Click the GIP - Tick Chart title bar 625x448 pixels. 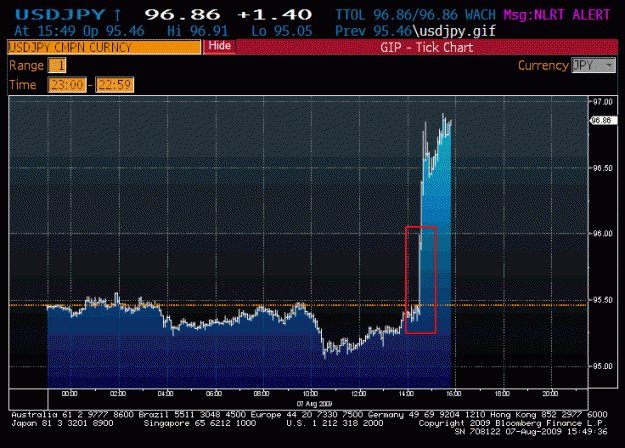tap(426, 47)
